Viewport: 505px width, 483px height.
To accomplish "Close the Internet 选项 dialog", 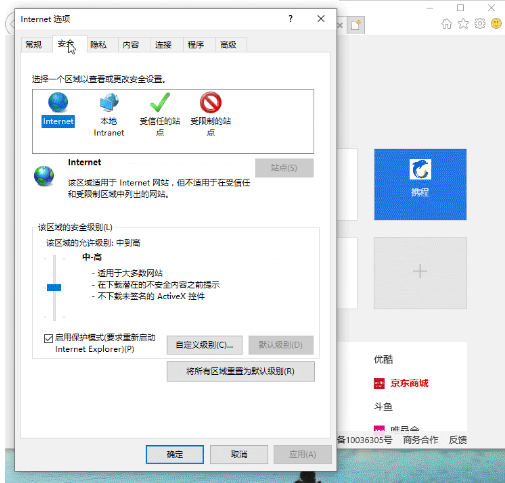I will [x=321, y=19].
